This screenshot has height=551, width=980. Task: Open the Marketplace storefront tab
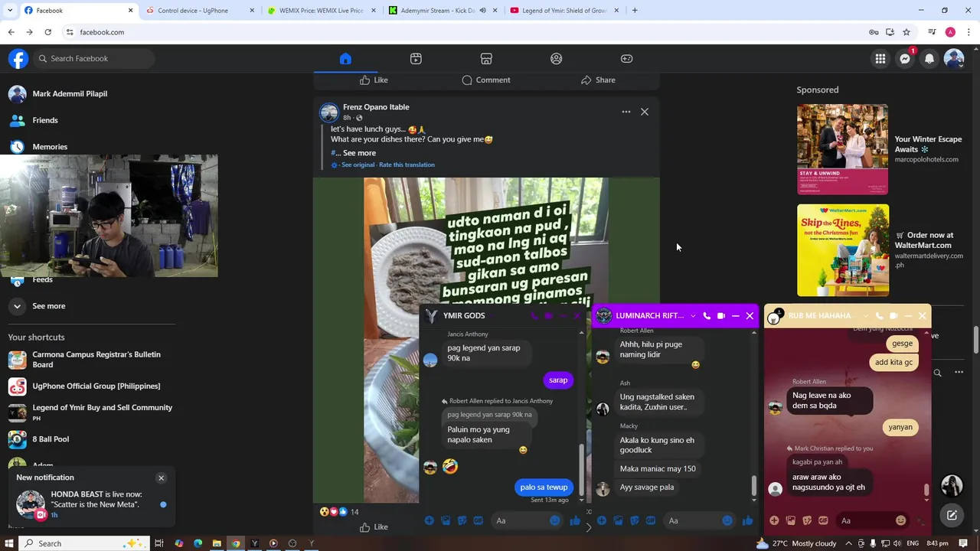(x=486, y=59)
